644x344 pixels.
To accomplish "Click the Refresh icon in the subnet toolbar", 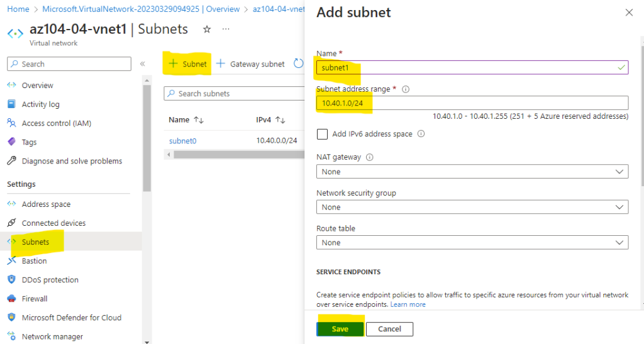I will point(299,64).
